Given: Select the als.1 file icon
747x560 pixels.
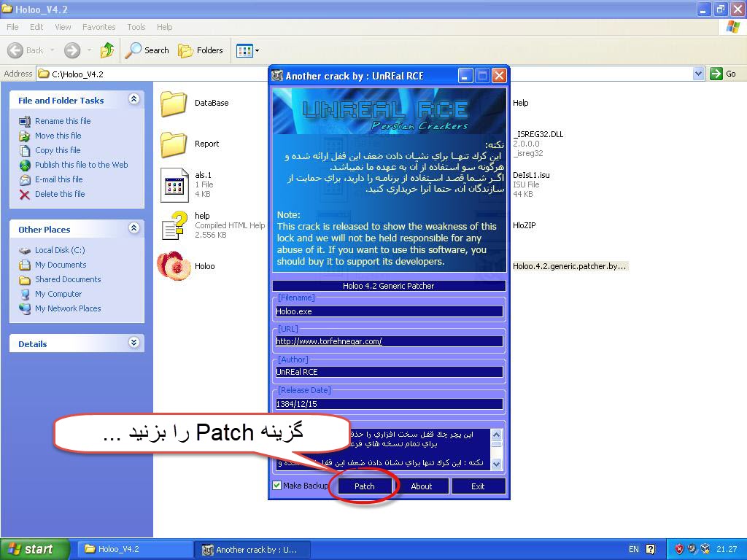Looking at the screenshot, I should coord(174,184).
